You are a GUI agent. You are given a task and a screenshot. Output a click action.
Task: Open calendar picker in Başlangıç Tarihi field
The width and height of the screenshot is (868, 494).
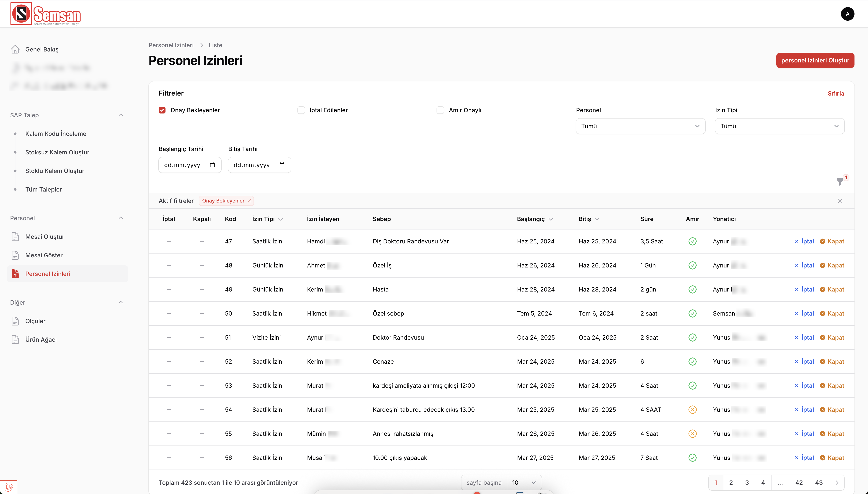click(213, 165)
